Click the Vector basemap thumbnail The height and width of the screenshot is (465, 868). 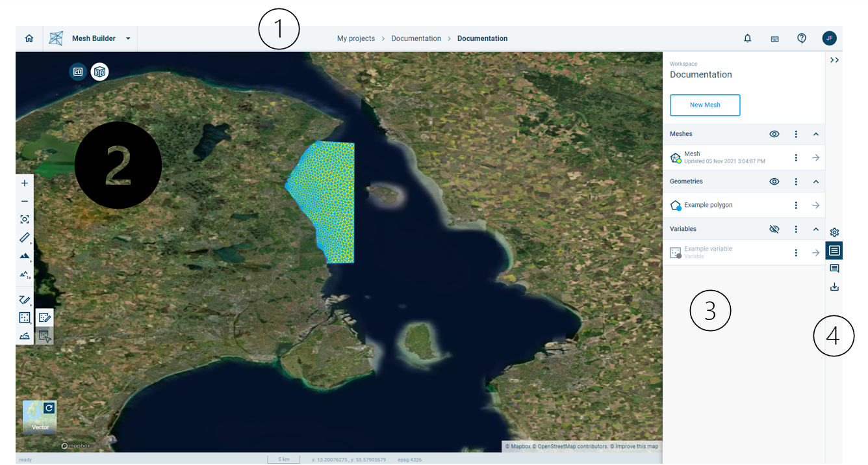pos(40,418)
